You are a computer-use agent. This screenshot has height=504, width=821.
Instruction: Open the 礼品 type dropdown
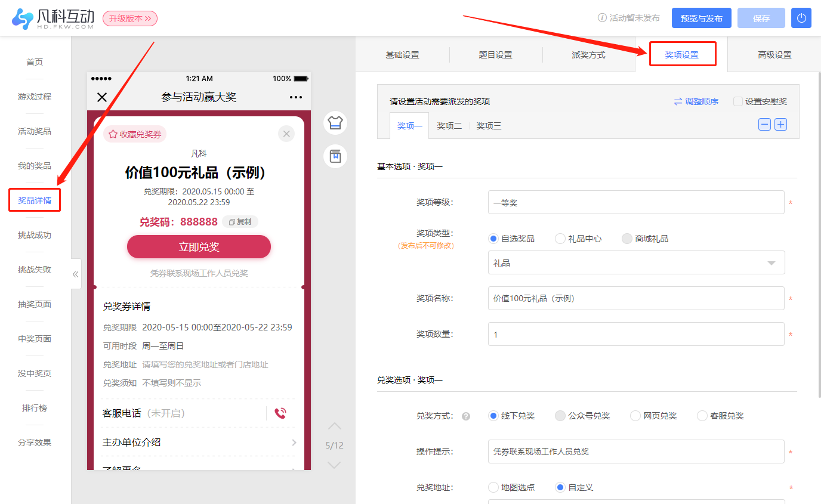637,262
